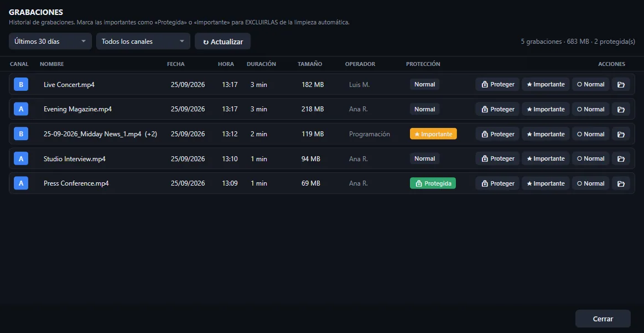The height and width of the screenshot is (333, 644).
Task: Remove protection, set Press Conference.mp4 Normal
Action: click(590, 183)
